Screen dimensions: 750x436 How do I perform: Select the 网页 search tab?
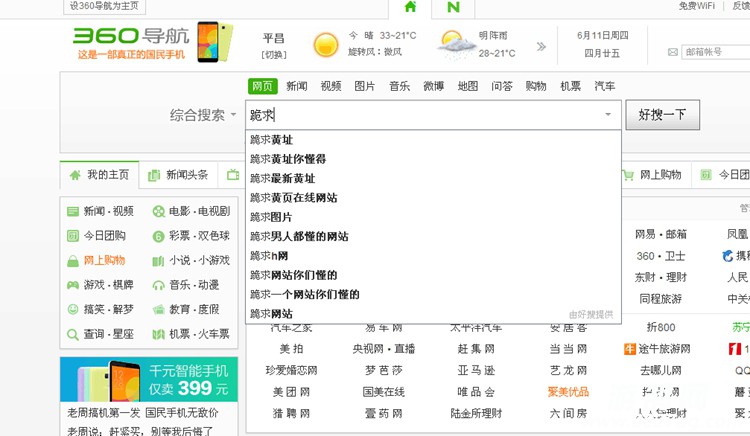263,86
